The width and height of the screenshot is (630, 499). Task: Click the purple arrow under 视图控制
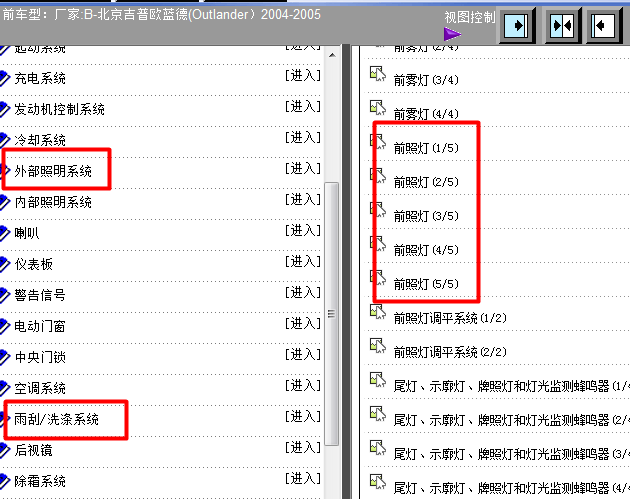(452, 34)
